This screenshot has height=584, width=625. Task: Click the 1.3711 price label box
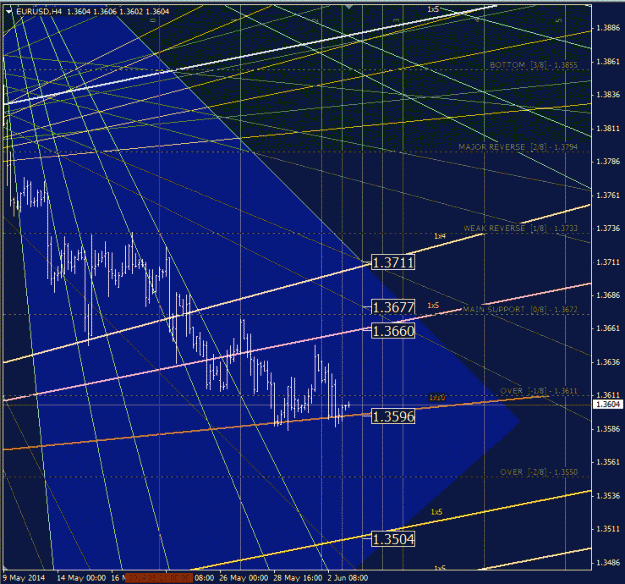click(393, 263)
